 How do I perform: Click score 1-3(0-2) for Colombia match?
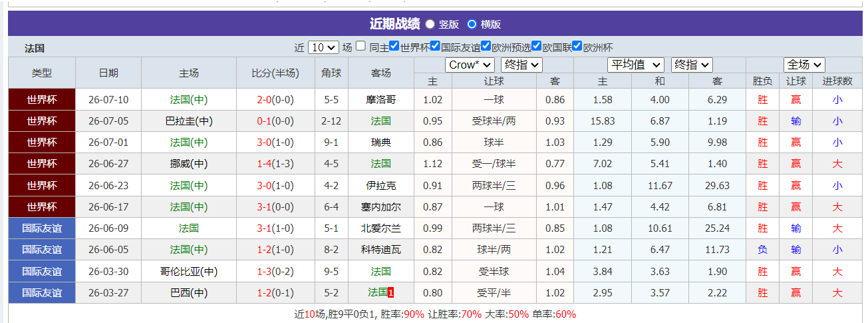click(x=275, y=271)
